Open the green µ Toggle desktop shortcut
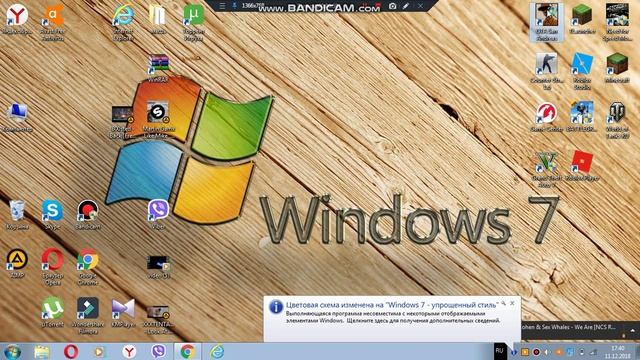This screenshot has height=360, width=640. (x=193, y=21)
